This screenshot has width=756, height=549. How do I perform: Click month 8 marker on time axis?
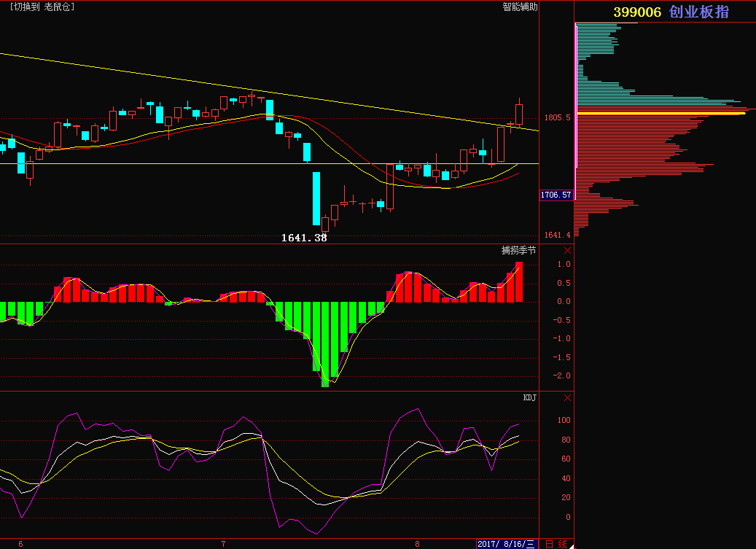(417, 544)
